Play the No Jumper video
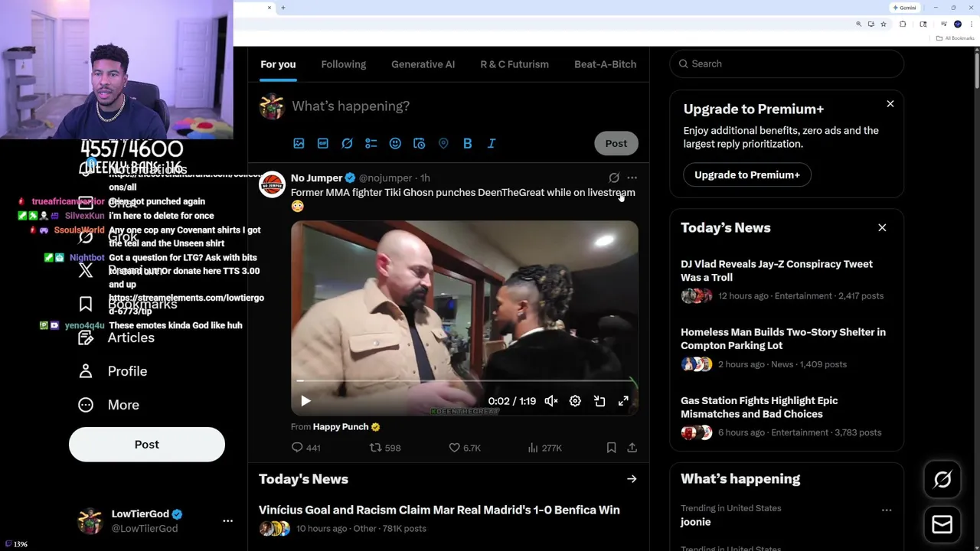Image resolution: width=980 pixels, height=551 pixels. pyautogui.click(x=305, y=401)
